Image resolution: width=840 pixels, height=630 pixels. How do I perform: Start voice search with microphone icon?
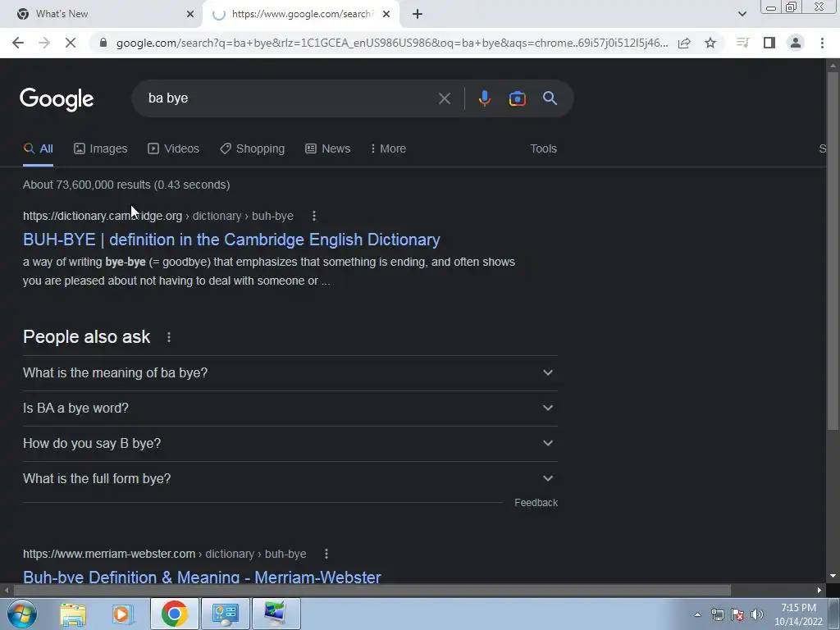tap(484, 98)
